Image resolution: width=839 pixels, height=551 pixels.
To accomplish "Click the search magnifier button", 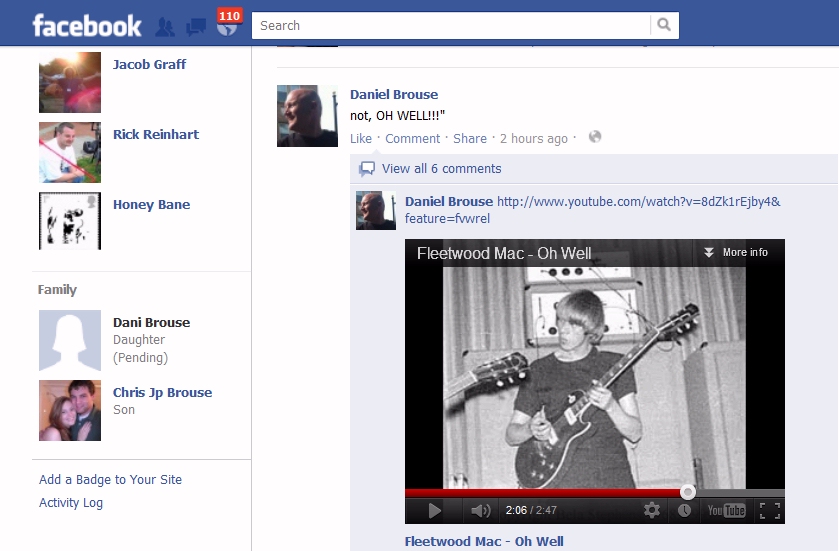I will pos(664,26).
